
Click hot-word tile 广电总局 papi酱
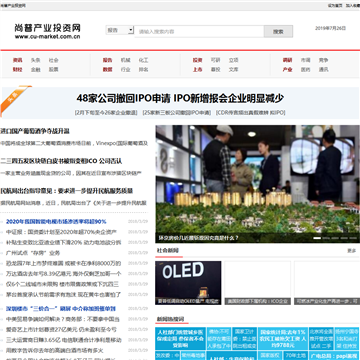click(x=334, y=355)
